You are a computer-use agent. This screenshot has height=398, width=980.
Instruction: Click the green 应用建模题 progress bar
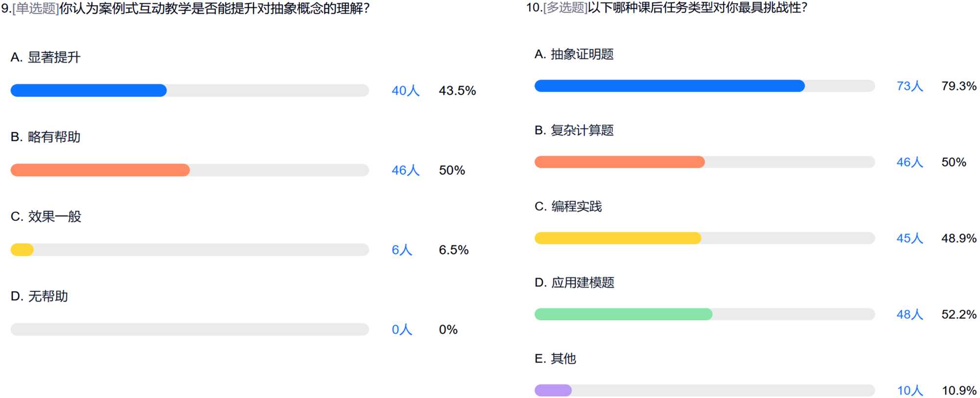623,314
